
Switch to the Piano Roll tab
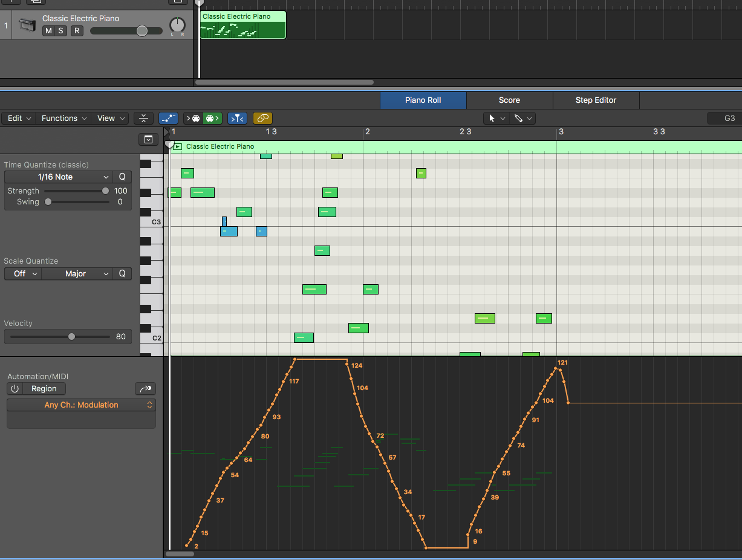tap(423, 100)
